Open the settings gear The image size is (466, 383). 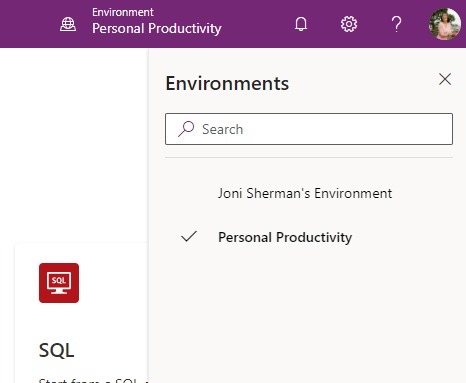349,24
